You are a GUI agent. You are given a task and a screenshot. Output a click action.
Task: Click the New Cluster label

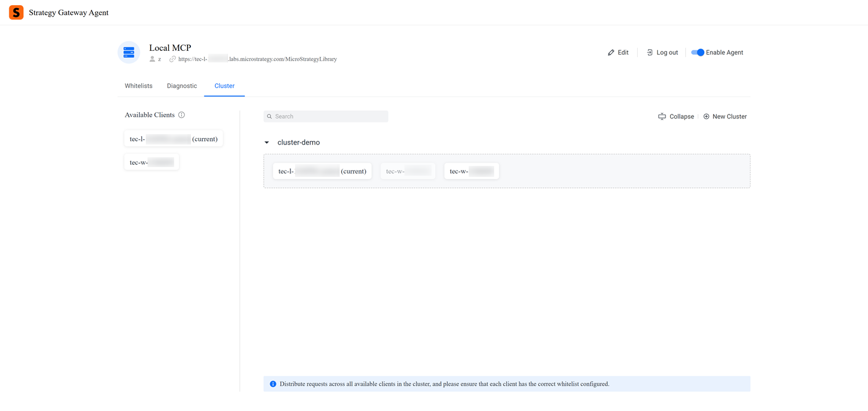click(x=729, y=117)
